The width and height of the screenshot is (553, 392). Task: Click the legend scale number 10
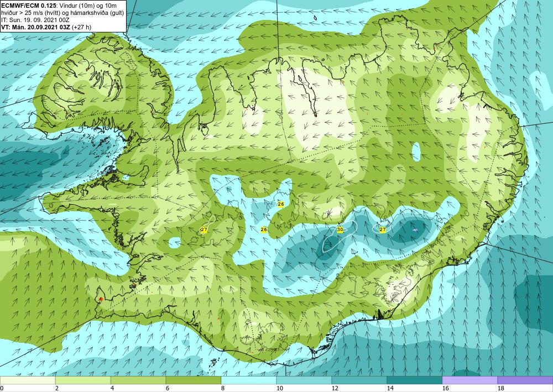(279, 389)
